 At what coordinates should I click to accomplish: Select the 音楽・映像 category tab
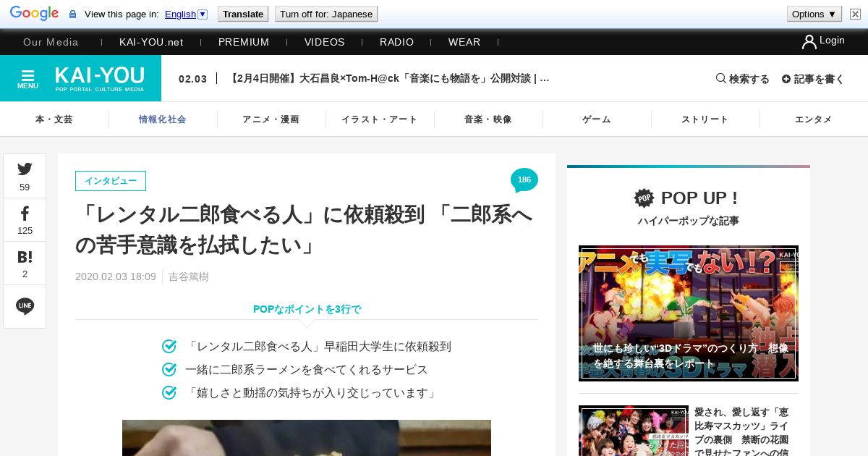click(488, 119)
